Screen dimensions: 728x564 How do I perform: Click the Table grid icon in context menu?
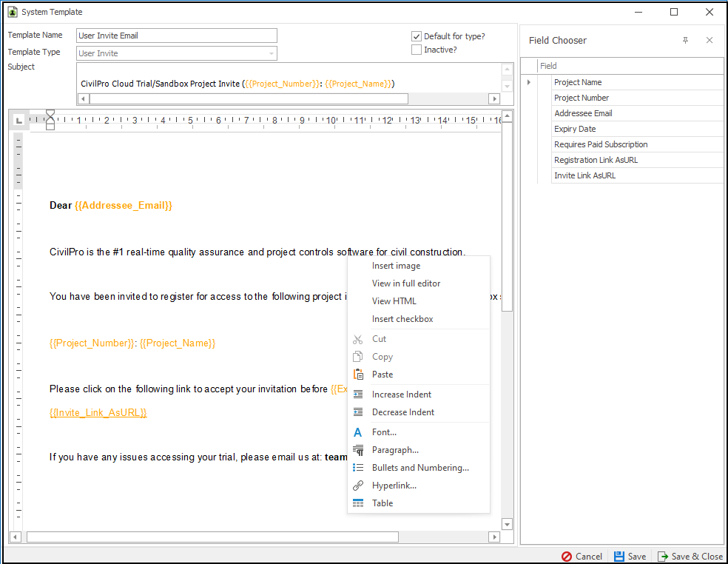click(358, 503)
